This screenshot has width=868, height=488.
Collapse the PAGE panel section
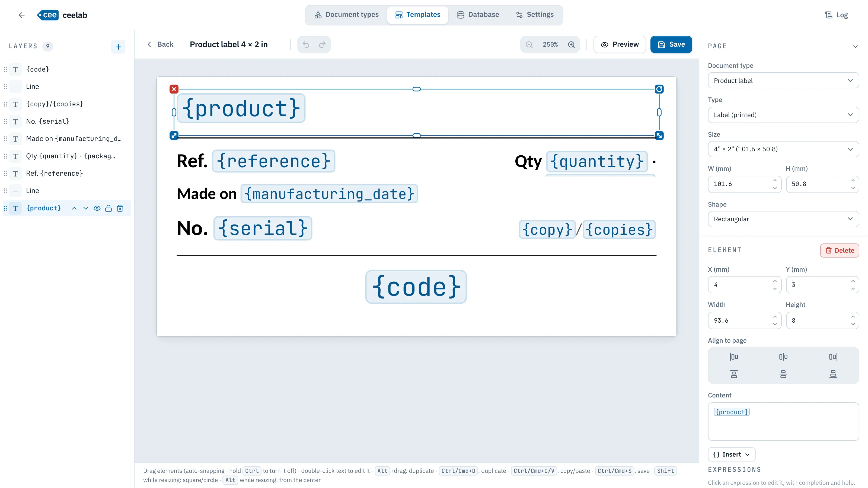pyautogui.click(x=855, y=46)
